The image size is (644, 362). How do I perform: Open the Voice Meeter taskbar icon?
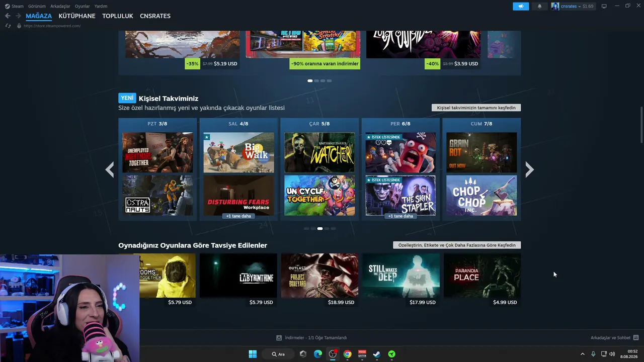pos(362,354)
